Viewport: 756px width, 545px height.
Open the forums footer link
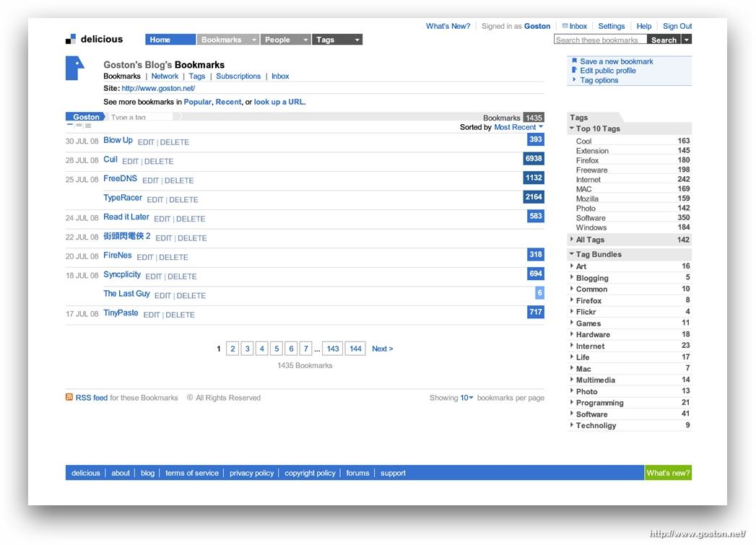click(x=357, y=474)
